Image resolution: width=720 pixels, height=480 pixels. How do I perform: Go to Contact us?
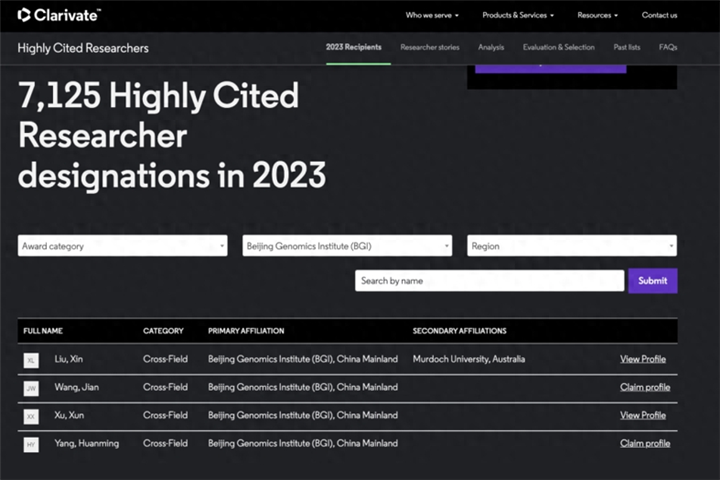(x=659, y=15)
